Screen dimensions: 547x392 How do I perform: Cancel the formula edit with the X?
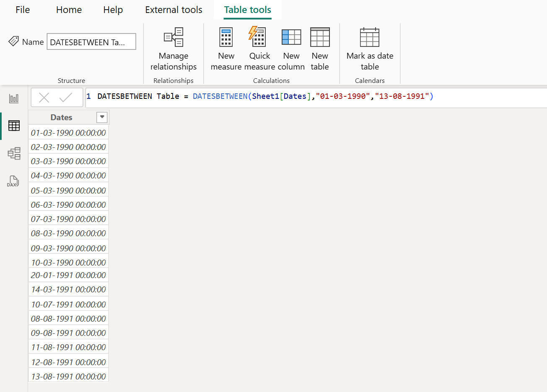pos(44,97)
